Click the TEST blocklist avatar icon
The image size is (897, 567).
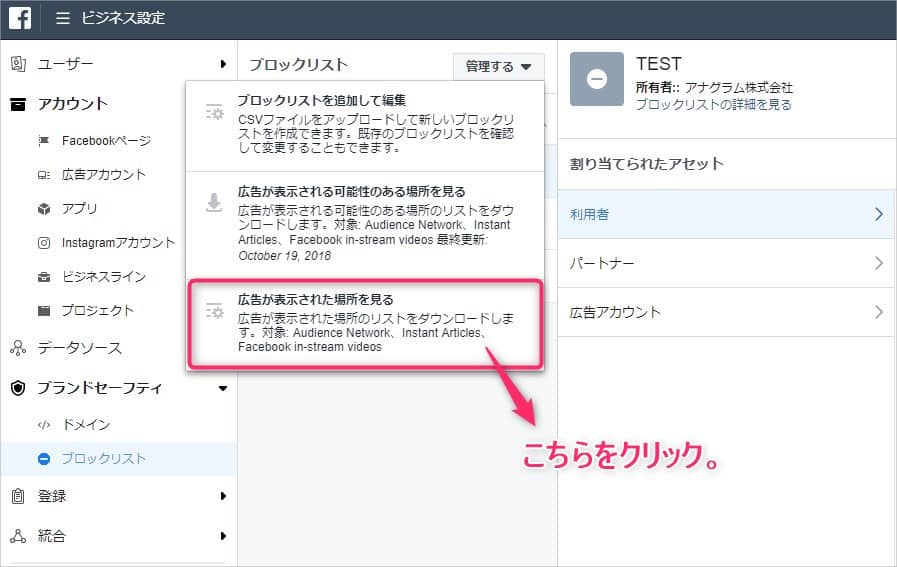tap(596, 80)
